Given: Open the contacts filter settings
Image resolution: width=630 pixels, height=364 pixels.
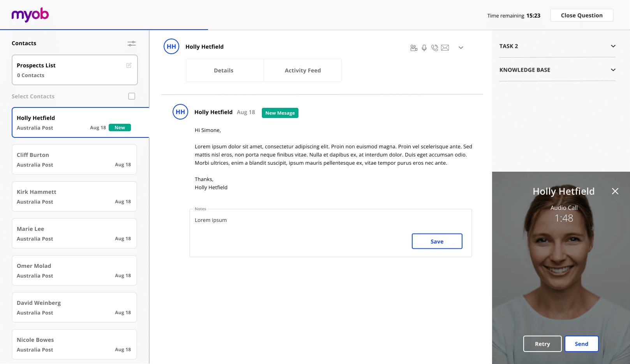Looking at the screenshot, I should pos(131,44).
